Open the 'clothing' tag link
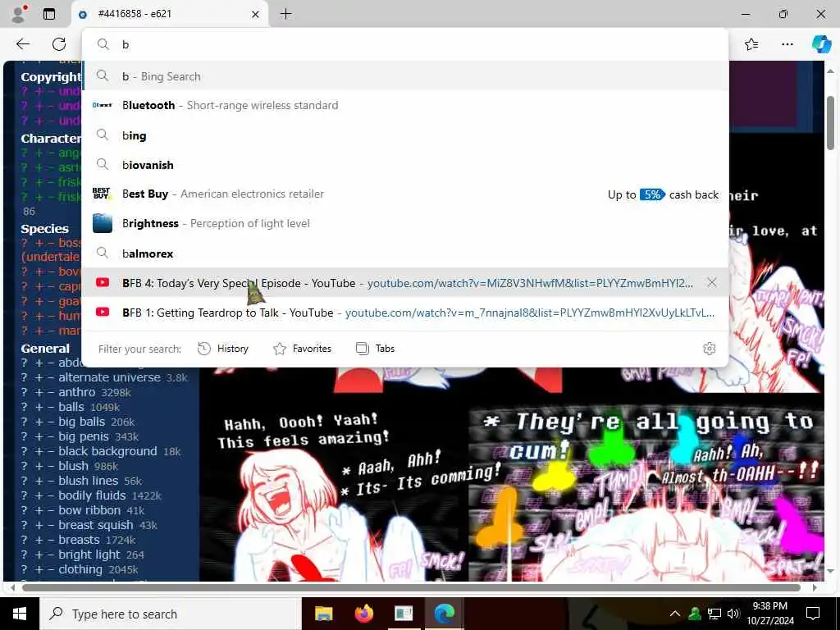840x630 pixels. point(80,569)
